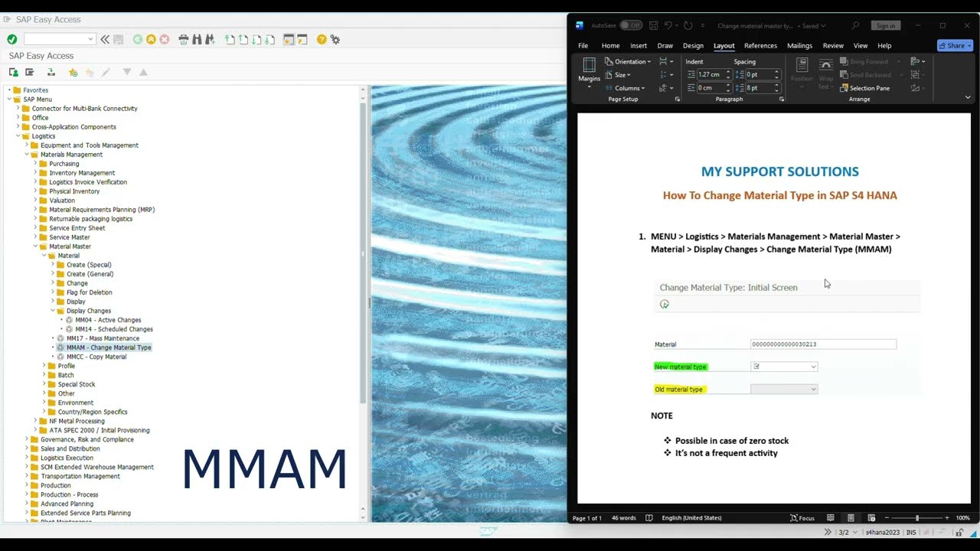Image resolution: width=980 pixels, height=551 pixels.
Task: Click the Word Save icon
Action: [x=653, y=25]
